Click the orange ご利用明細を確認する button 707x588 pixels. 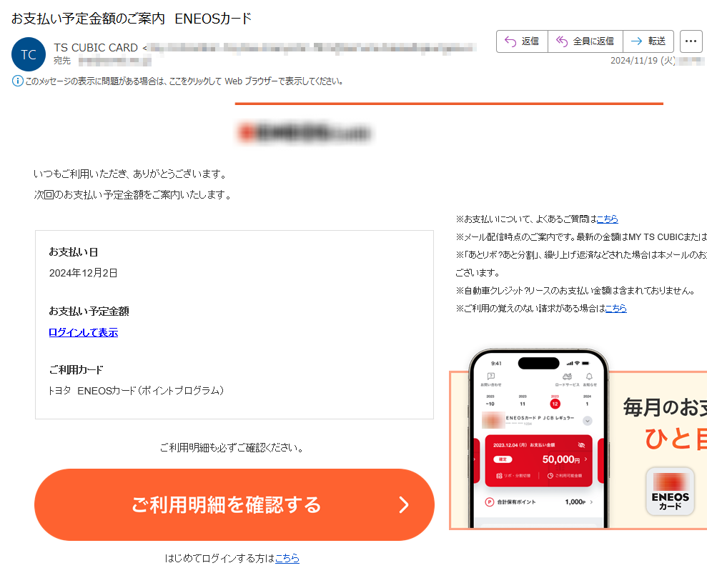[234, 504]
